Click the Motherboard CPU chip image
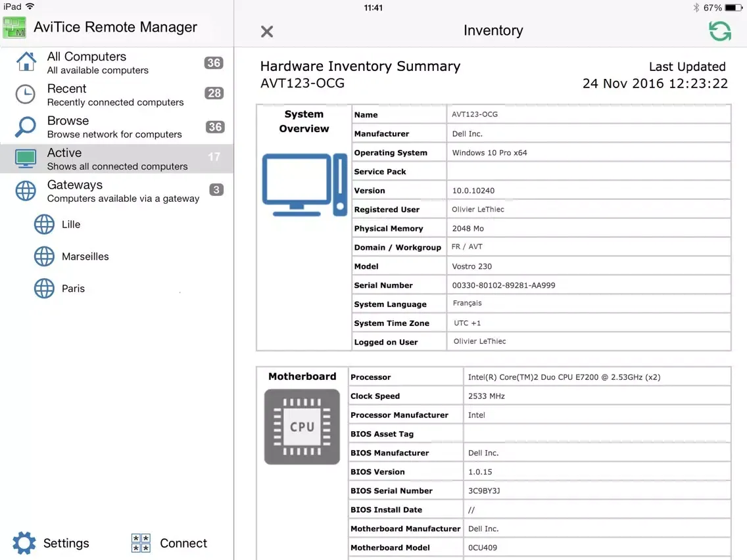Viewport: 747px width, 560px height. (x=302, y=427)
